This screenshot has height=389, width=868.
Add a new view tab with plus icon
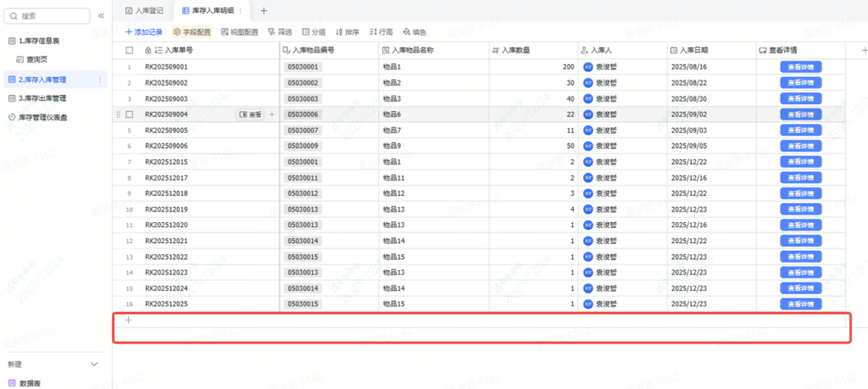263,10
